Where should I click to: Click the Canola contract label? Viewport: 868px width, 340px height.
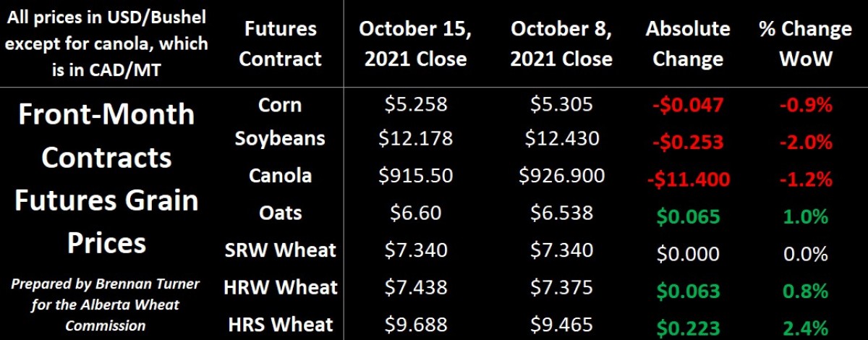point(280,175)
